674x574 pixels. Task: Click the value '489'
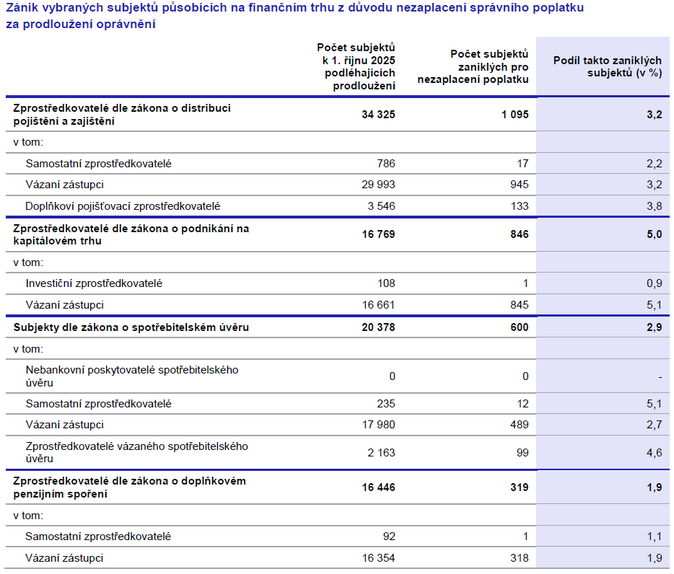pos(519,425)
